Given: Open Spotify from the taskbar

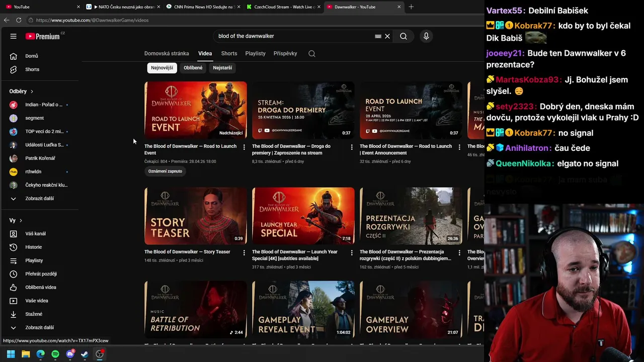Looking at the screenshot, I should pos(55,354).
